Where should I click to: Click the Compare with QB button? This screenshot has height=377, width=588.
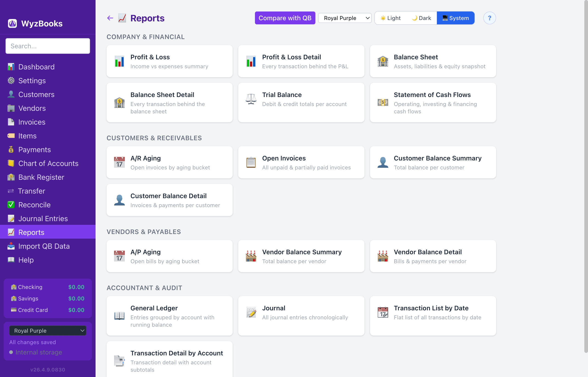[x=285, y=18]
